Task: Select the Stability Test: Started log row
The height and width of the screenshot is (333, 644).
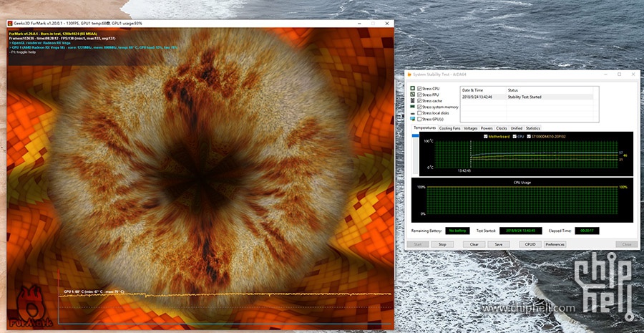Action: (527, 97)
